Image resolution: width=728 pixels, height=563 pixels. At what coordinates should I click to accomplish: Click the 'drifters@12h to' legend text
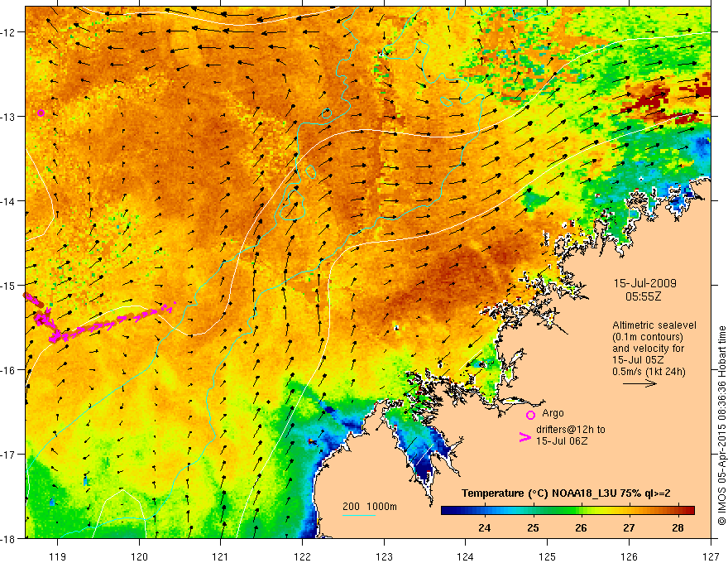pos(571,429)
